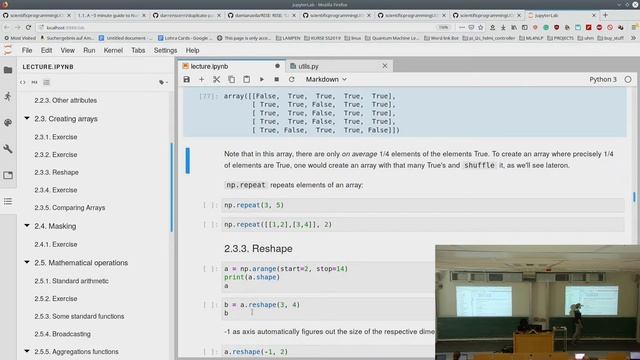Reload the page in Firefox

[x=28, y=27]
